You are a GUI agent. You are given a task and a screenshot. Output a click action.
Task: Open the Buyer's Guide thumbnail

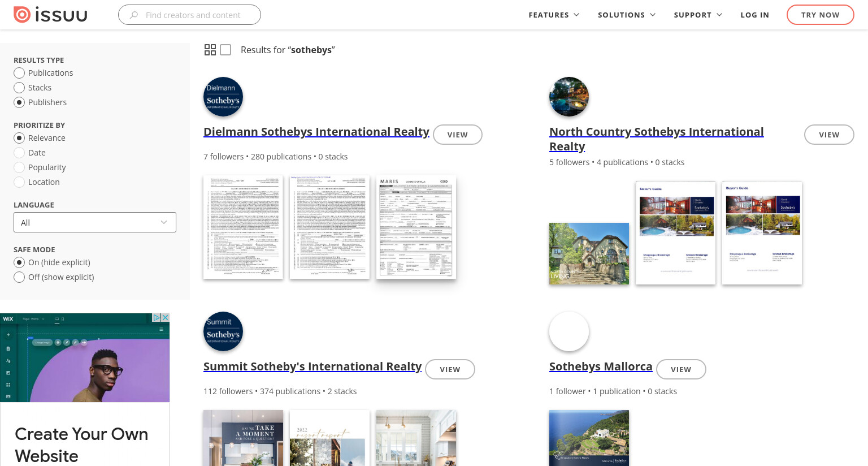coord(762,233)
